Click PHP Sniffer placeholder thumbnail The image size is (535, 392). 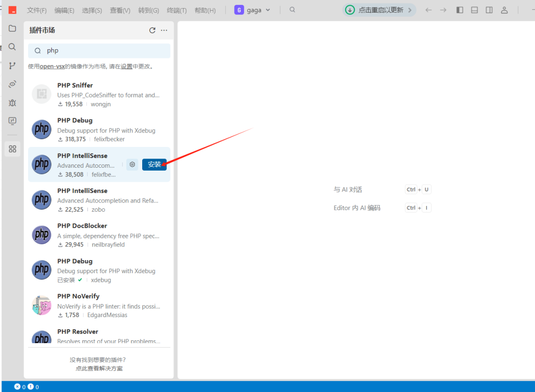42,94
